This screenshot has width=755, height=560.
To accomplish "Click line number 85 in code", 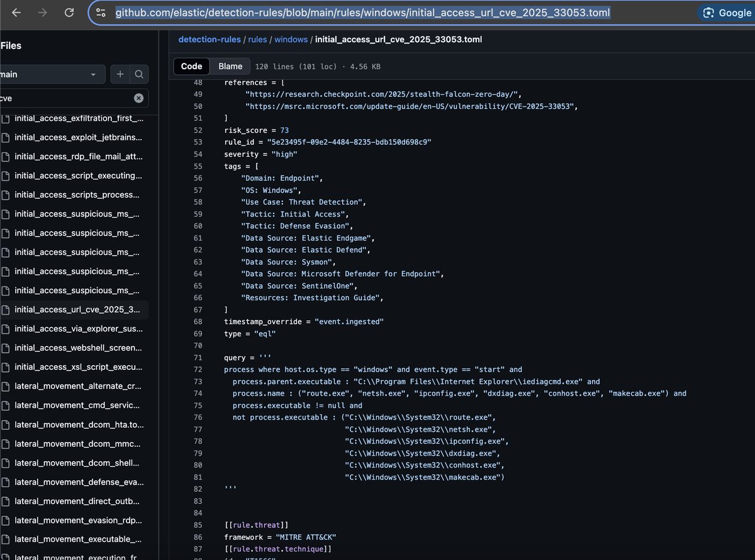I will point(198,525).
